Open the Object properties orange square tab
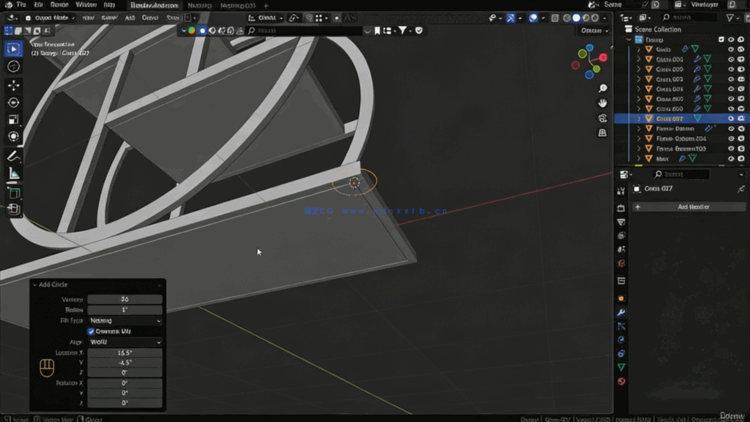 pyautogui.click(x=621, y=299)
